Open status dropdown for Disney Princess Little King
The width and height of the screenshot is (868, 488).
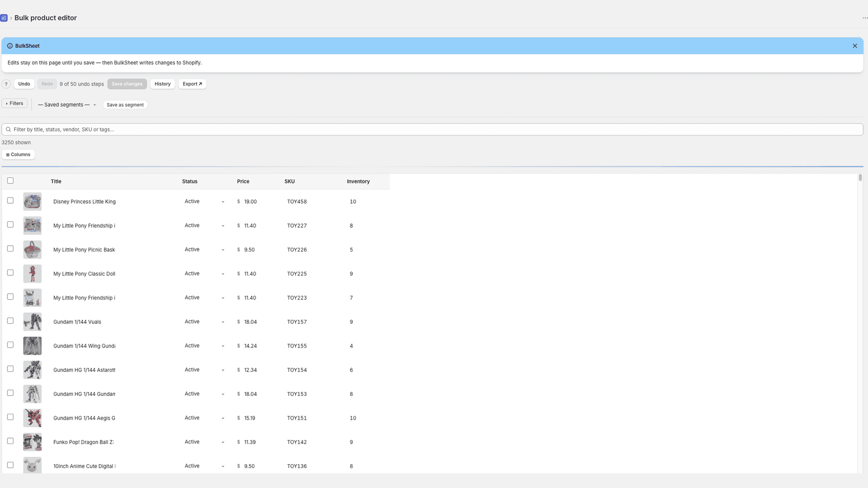click(x=204, y=202)
